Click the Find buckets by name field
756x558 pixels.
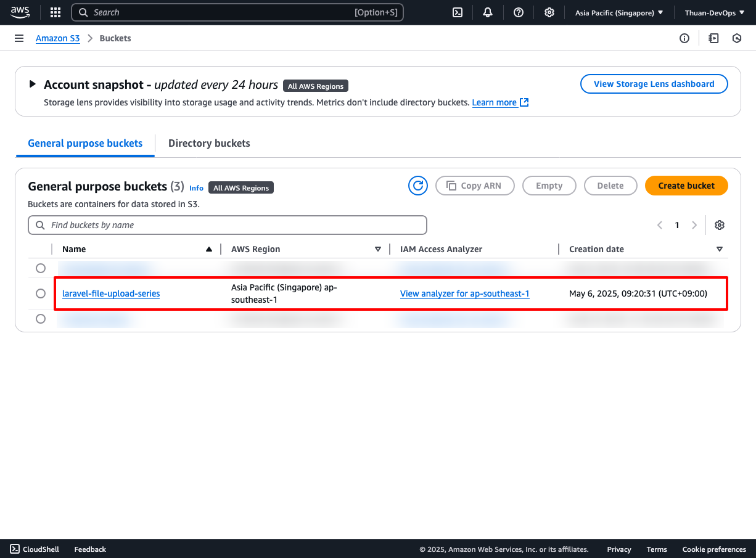(x=228, y=225)
